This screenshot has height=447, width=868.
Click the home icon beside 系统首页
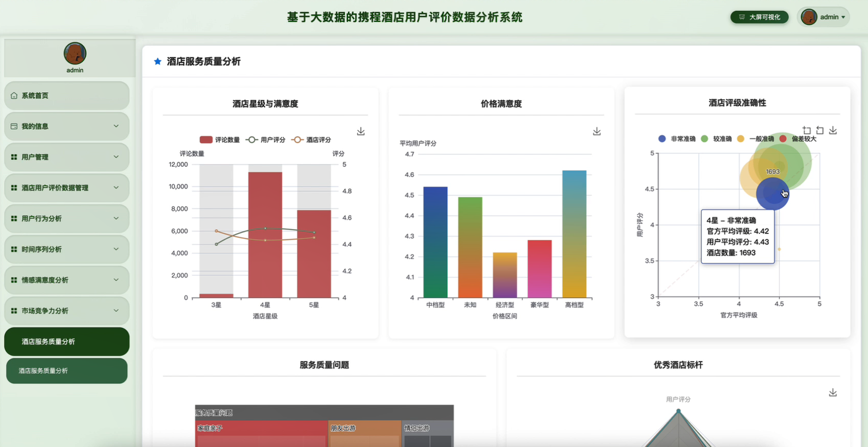pos(14,95)
